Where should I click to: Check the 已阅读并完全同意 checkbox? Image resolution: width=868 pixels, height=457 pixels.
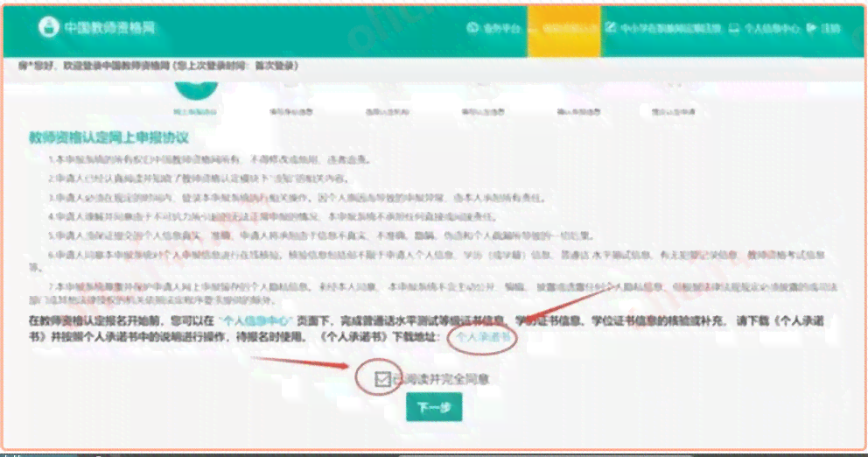click(382, 379)
